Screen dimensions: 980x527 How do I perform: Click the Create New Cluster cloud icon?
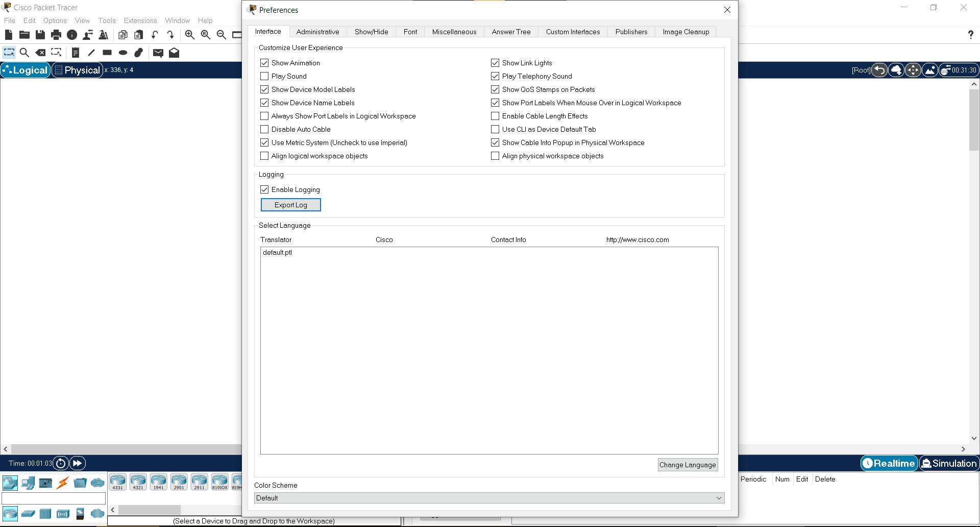click(x=896, y=70)
